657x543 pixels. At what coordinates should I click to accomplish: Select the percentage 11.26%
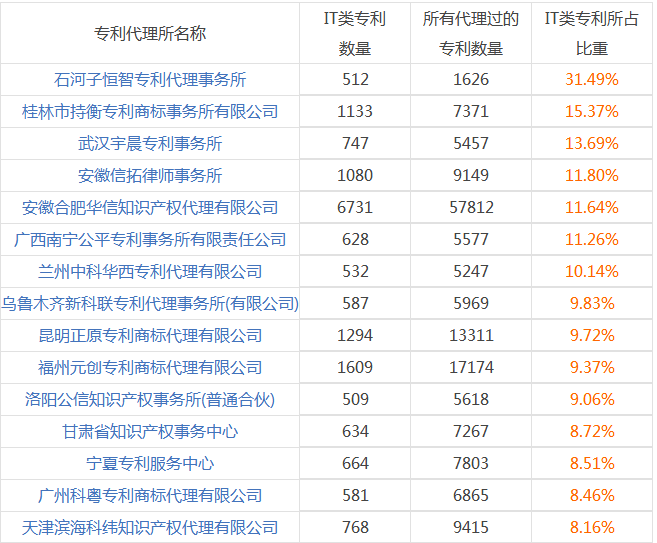point(592,239)
